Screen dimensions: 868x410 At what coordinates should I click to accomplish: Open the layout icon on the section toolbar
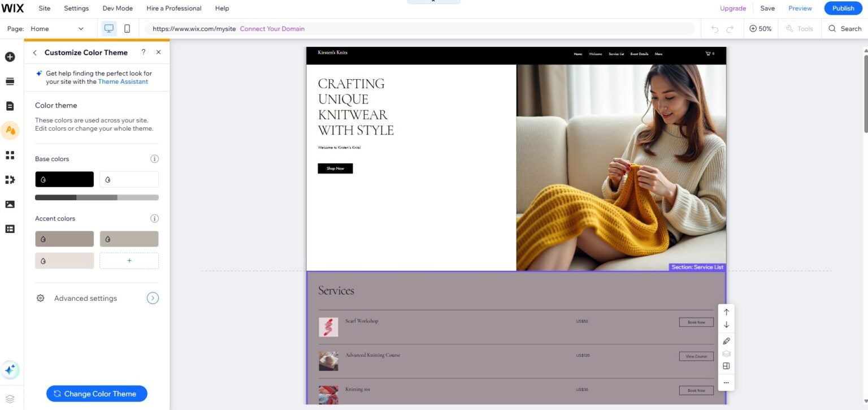[x=726, y=366]
